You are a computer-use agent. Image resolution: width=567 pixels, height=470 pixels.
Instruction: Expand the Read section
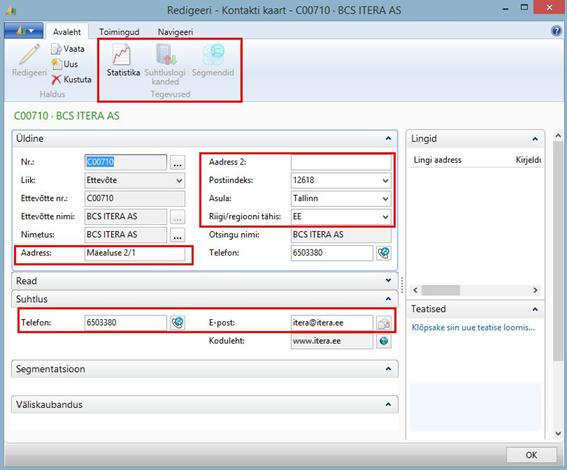click(388, 281)
